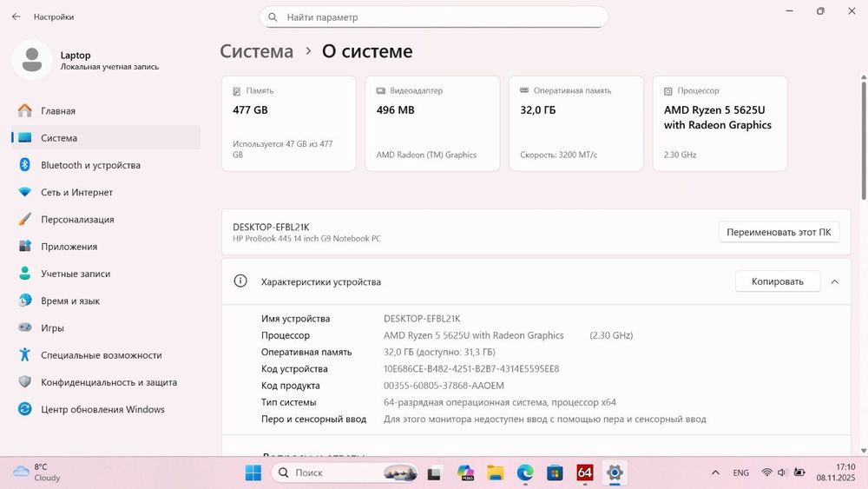Open Центр обновления Windows page
Viewport: 868px width, 489px height.
pyautogui.click(x=106, y=409)
